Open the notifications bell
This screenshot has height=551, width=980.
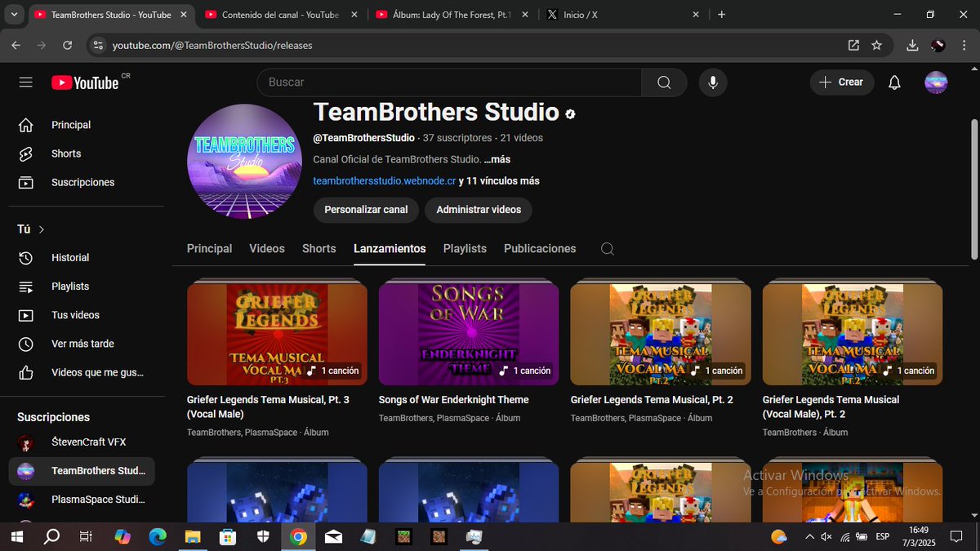(x=894, y=82)
